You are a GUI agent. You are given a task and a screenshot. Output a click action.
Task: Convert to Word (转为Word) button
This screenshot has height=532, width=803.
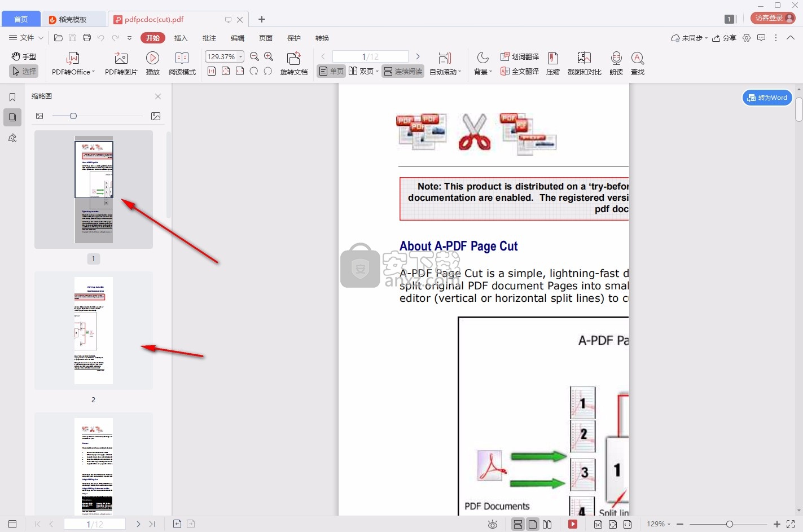point(767,98)
